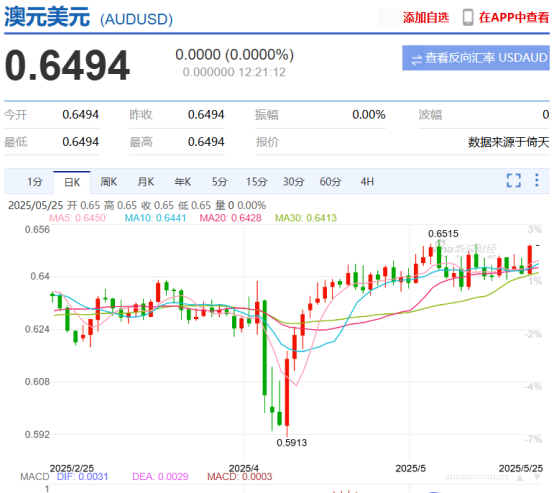Click the swap arrows icon on the USDAUD button
The height and width of the screenshot is (493, 554).
coord(417,60)
